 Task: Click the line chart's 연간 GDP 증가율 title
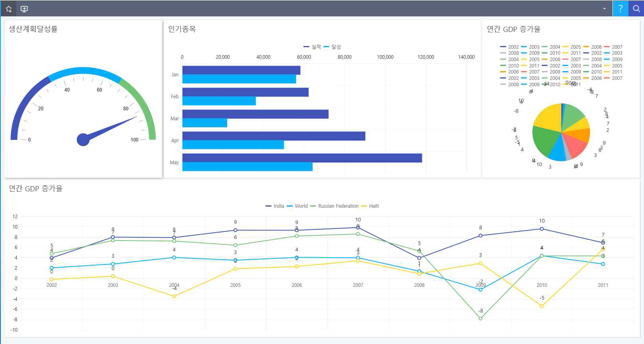point(36,189)
